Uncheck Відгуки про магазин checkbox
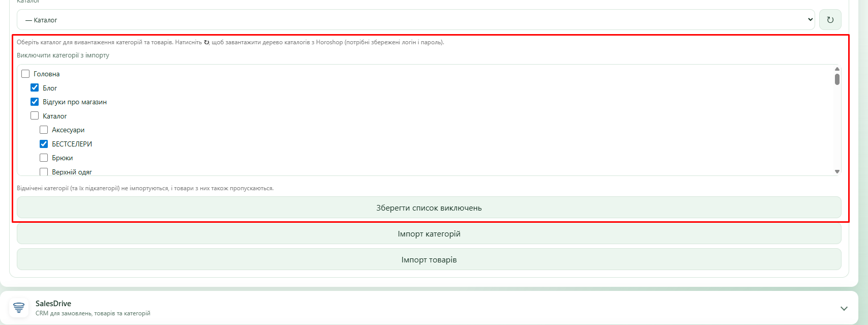The height and width of the screenshot is (325, 868). [35, 102]
